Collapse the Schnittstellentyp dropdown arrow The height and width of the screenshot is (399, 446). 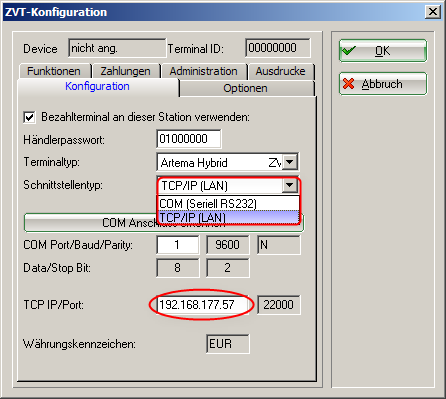[289, 185]
